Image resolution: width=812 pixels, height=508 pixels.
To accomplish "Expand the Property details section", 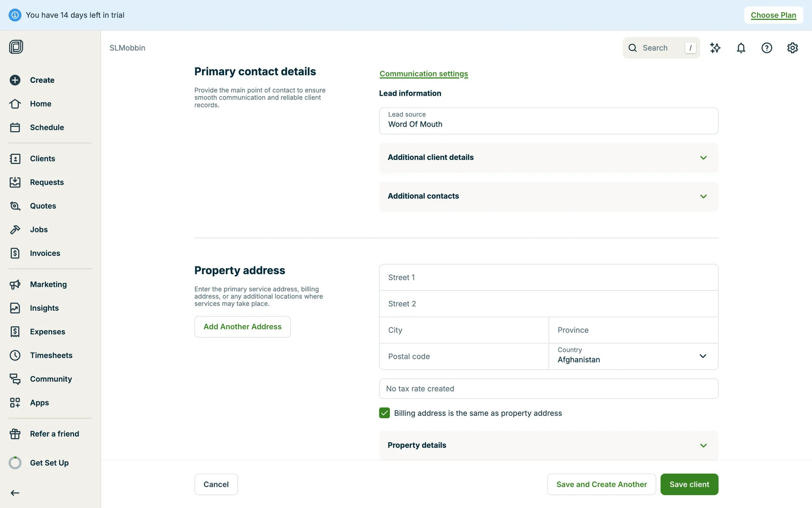I will (x=548, y=445).
